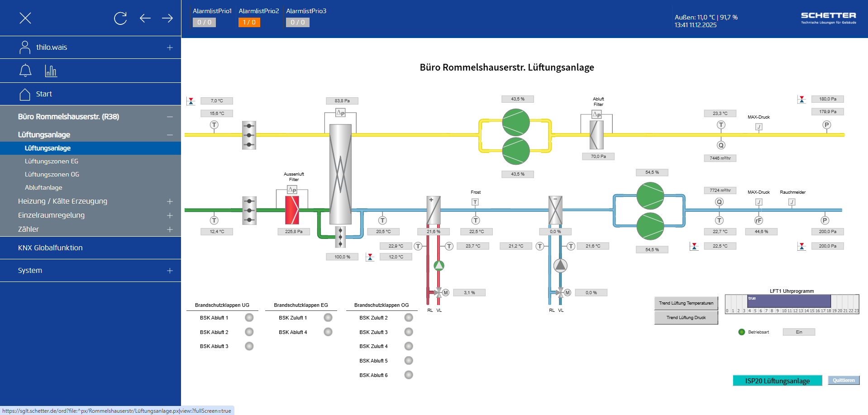
Task: Click the Quittieren button
Action: point(844,381)
